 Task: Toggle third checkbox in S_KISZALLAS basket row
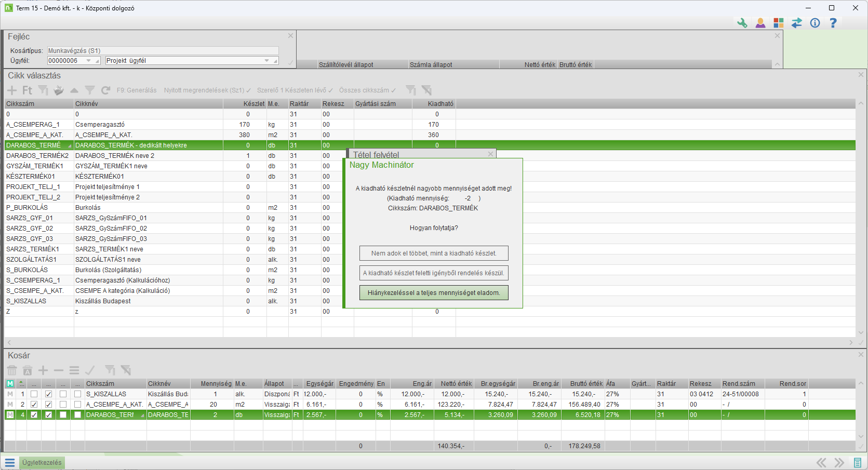pyautogui.click(x=63, y=394)
